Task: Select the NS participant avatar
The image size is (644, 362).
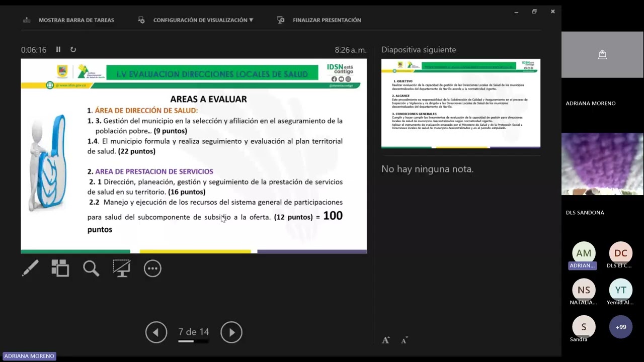Action: 584,290
